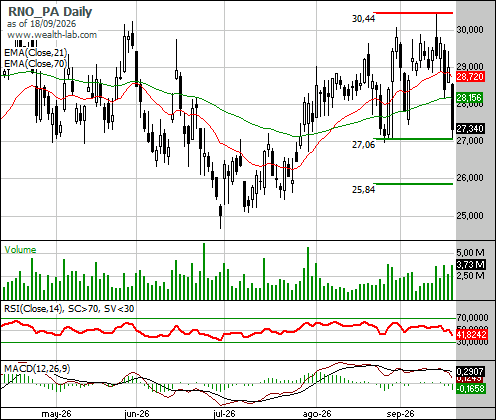Click the 3,73 M volume value tag

pos(471,265)
